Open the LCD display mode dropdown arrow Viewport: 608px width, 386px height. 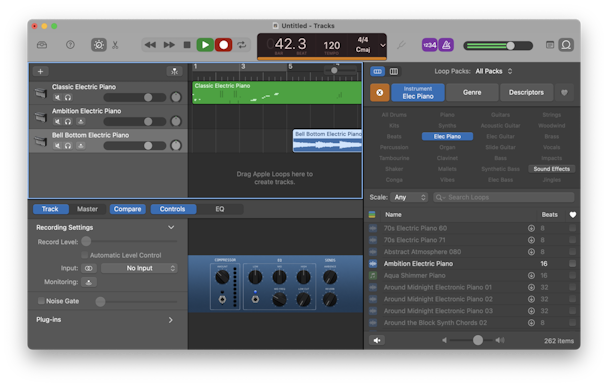383,45
